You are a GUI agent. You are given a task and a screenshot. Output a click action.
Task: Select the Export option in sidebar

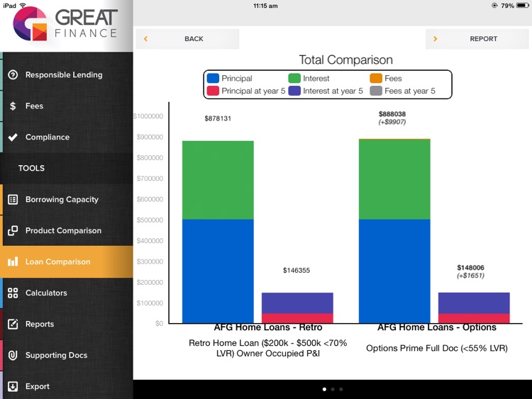pyautogui.click(x=67, y=386)
